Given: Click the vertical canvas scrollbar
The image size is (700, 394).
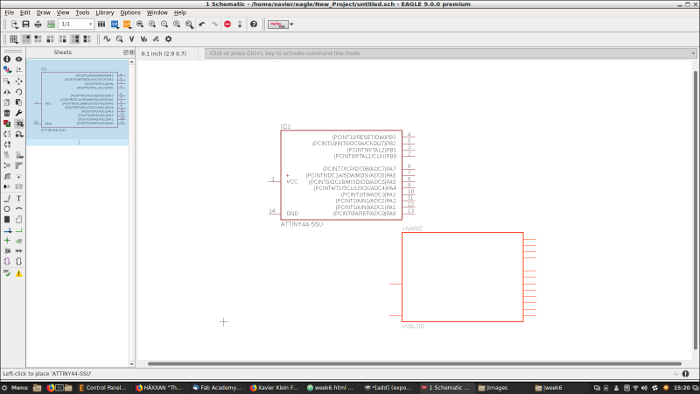Looking at the screenshot, I should pos(695,210).
